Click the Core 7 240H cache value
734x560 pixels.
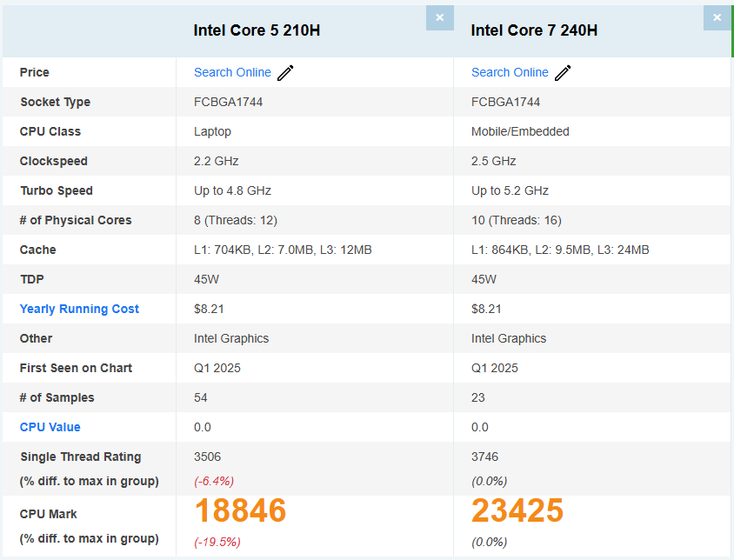coord(560,250)
